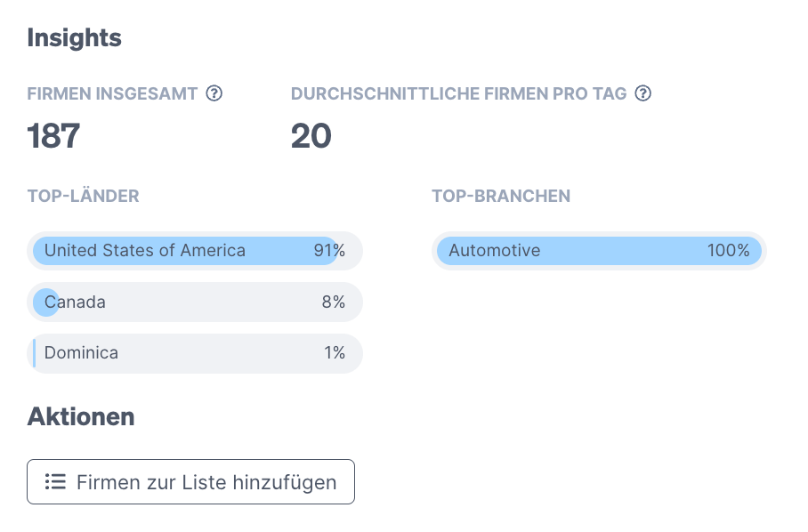Click the 187 total companies value
This screenshot has height=532, width=808.
tap(53, 136)
